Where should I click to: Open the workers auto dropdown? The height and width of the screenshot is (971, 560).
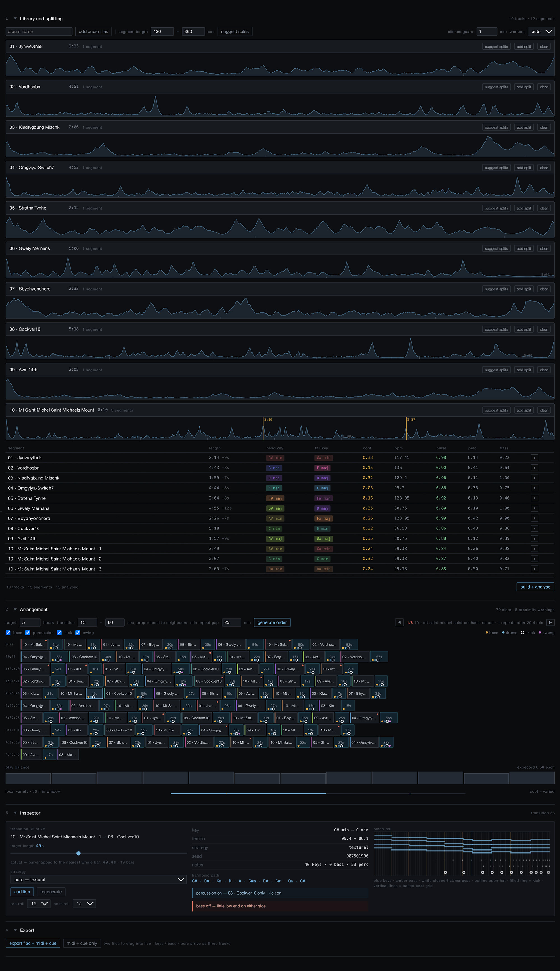[x=541, y=32]
